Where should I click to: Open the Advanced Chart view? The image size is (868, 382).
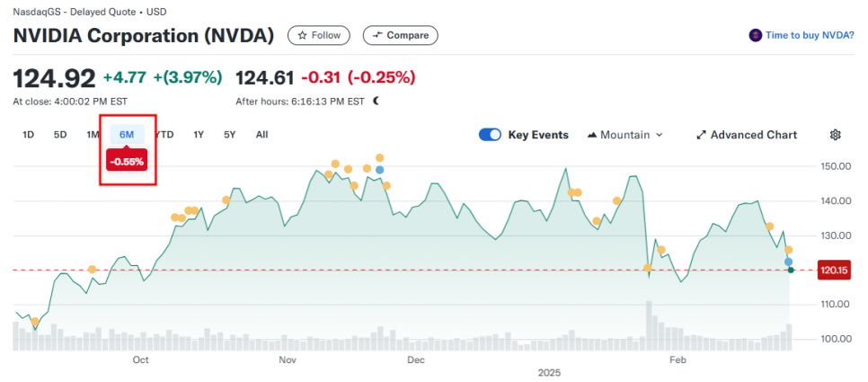coord(746,135)
